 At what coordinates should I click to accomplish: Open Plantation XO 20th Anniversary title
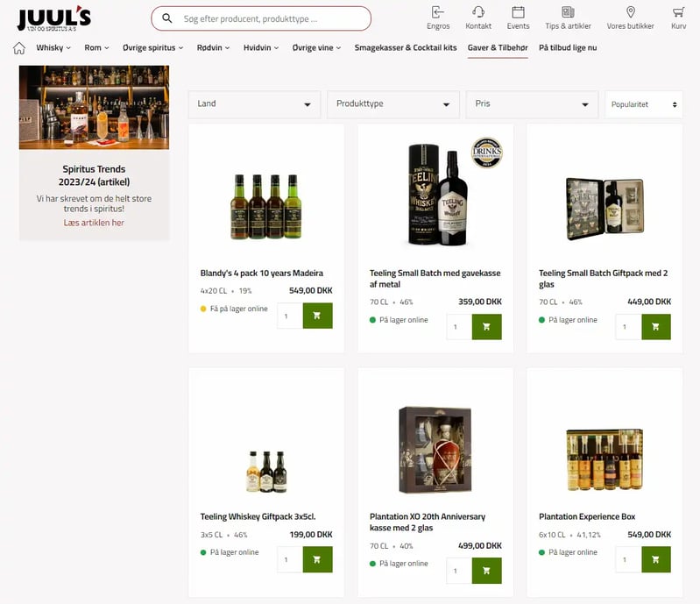pyautogui.click(x=428, y=522)
